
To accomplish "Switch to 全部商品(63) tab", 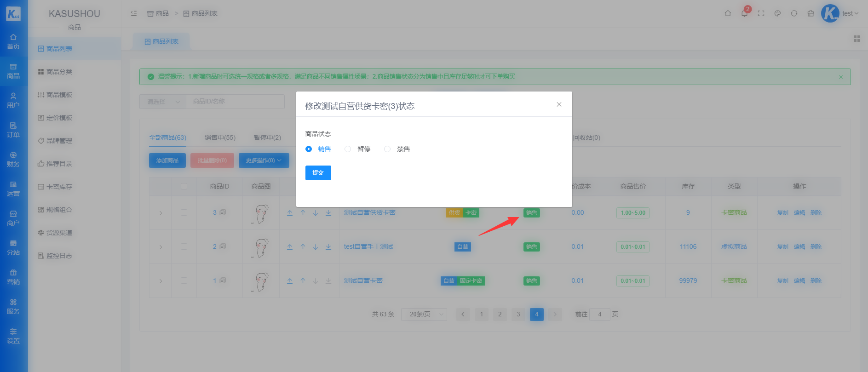I will coord(167,137).
